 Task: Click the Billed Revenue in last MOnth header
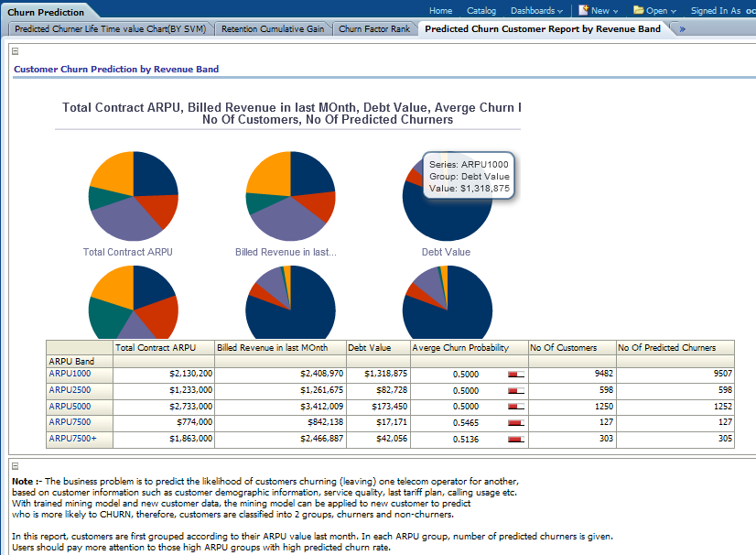(280, 347)
